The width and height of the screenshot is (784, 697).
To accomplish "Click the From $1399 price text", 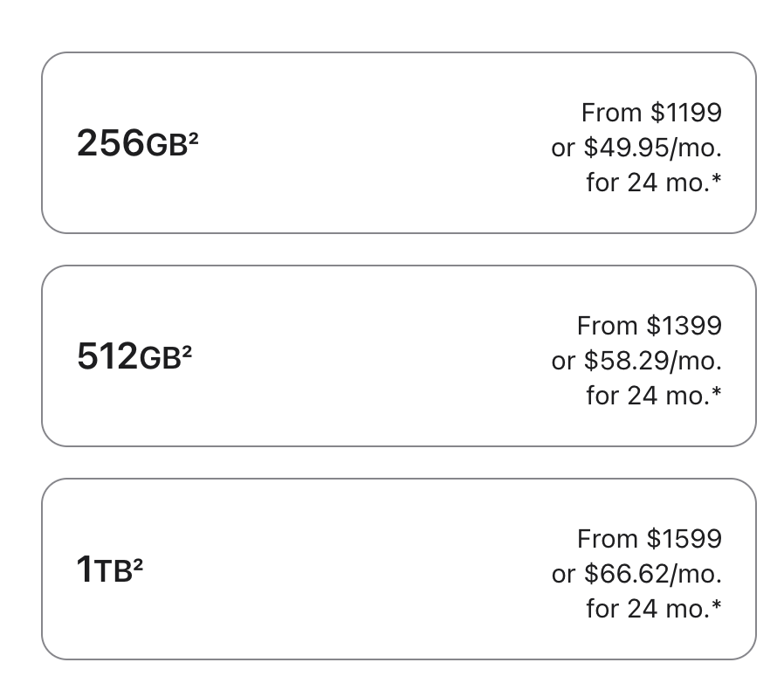I will point(650,325).
